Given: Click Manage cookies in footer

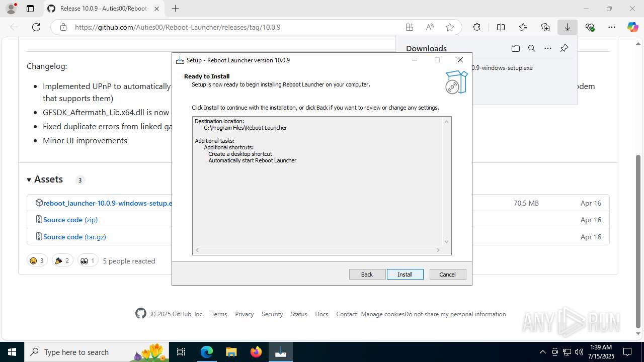Looking at the screenshot, I should tap(382, 314).
